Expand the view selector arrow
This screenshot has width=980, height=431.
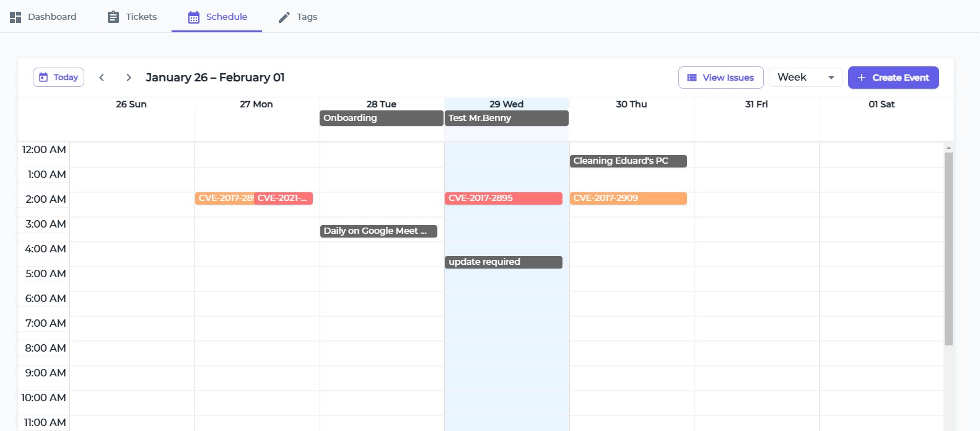click(x=831, y=78)
